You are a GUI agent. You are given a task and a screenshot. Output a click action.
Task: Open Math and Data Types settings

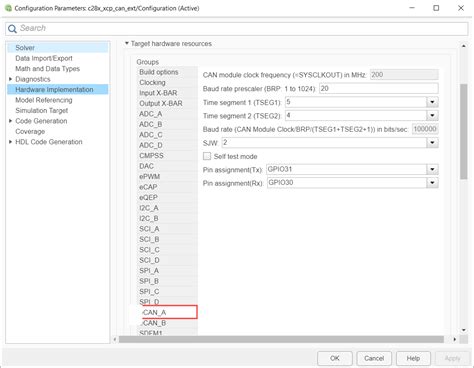point(47,69)
